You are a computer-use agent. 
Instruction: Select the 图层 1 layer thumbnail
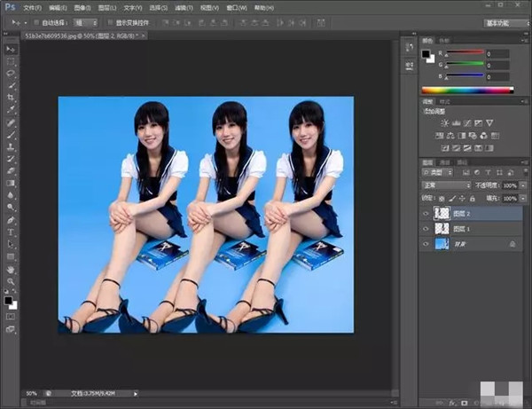[441, 228]
